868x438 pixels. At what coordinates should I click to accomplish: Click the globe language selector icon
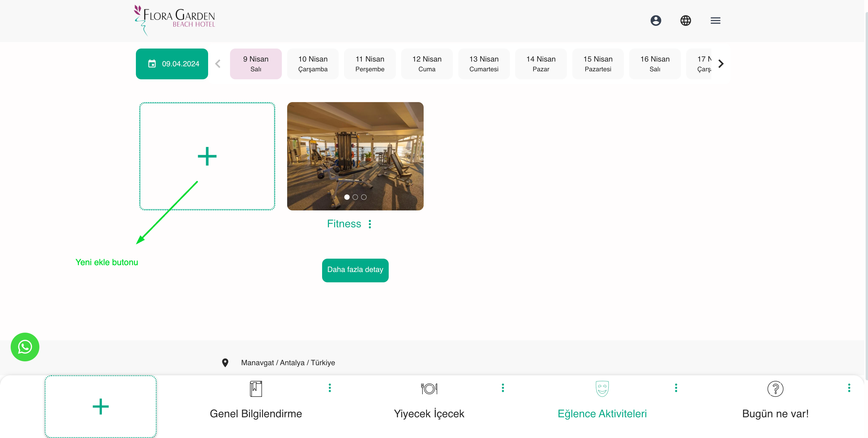pyautogui.click(x=685, y=20)
